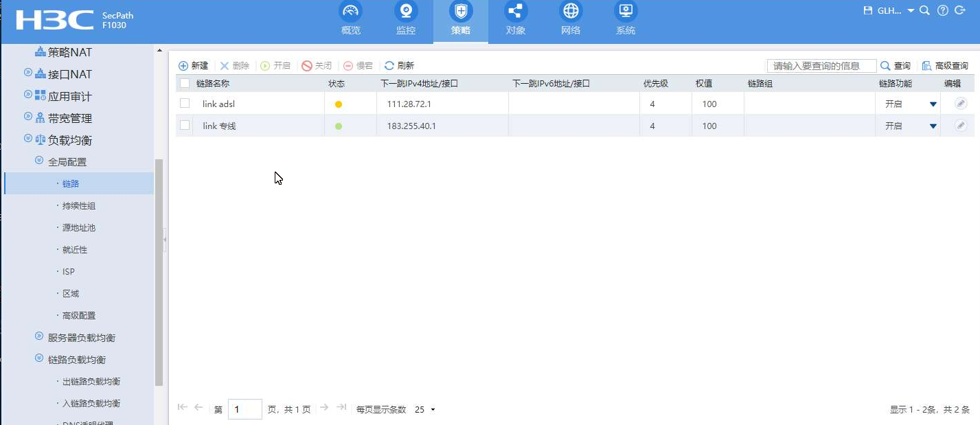Open 持续性组 in the sidebar
Image resolution: width=980 pixels, height=425 pixels.
pyautogui.click(x=79, y=206)
